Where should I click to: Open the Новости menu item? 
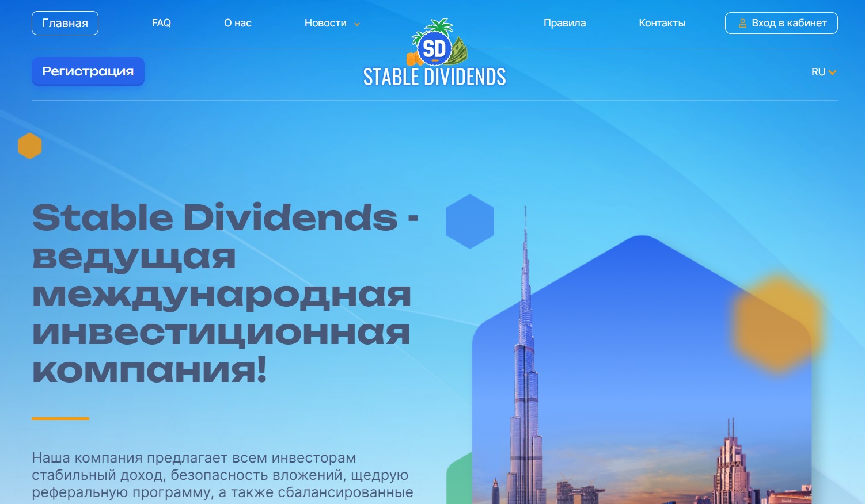(325, 23)
